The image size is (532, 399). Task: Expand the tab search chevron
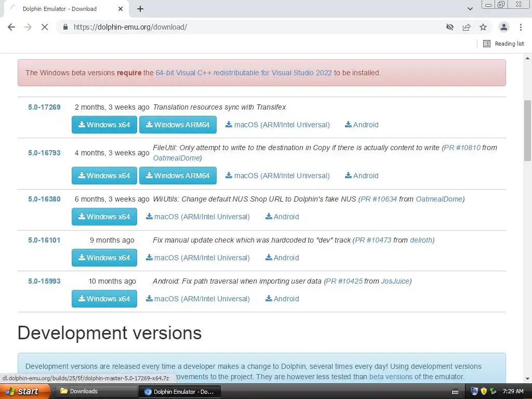point(470,9)
